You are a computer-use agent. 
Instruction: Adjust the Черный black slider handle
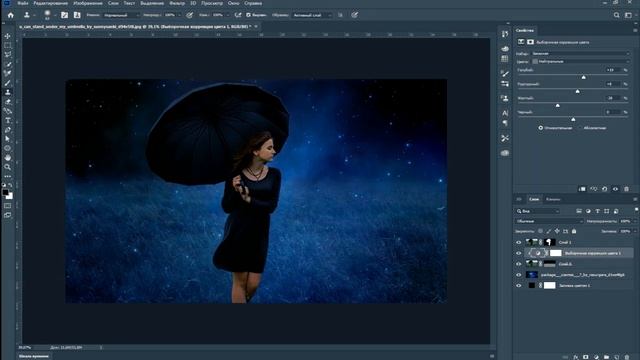pyautogui.click(x=573, y=119)
